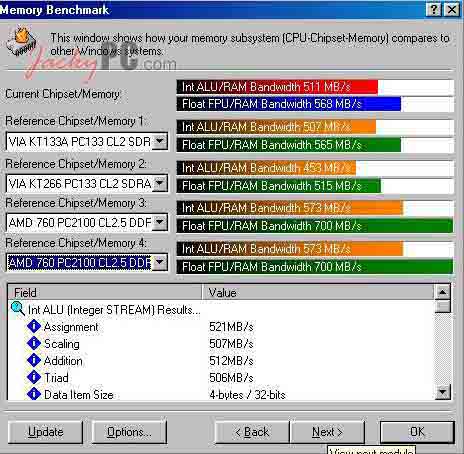This screenshot has height=454, width=464.
Task: Select the Scaling row
Action: point(221,343)
